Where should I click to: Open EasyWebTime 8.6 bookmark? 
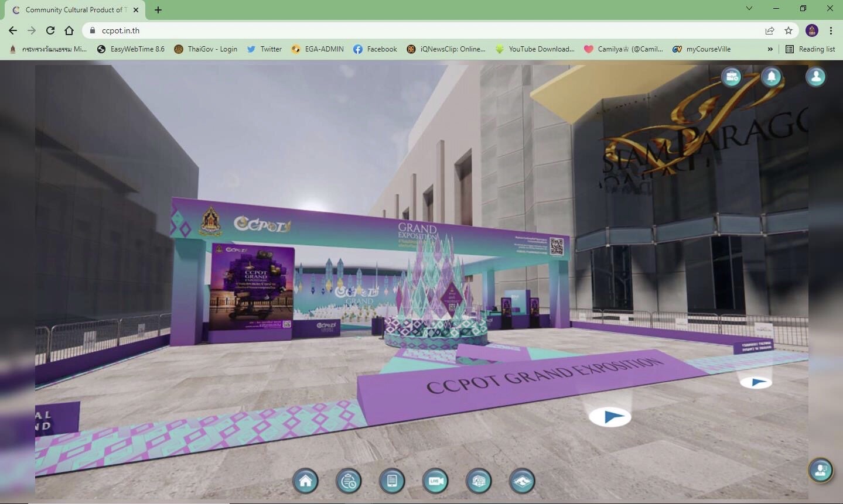[x=131, y=49]
